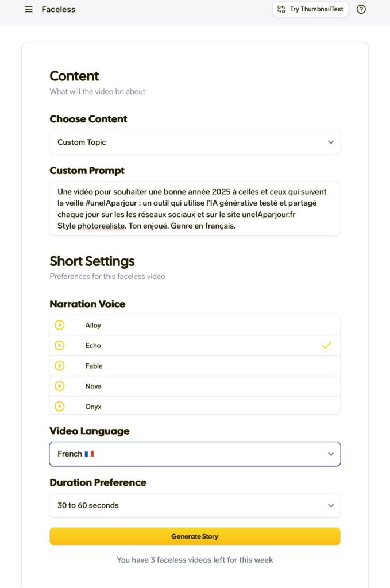Click into the Custom Prompt text field
The width and height of the screenshot is (390, 588).
click(195, 208)
